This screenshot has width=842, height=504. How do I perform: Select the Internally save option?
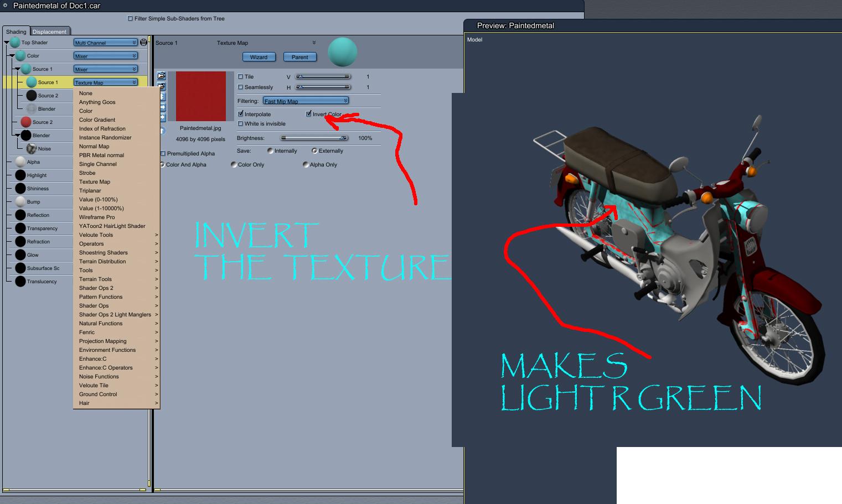(270, 151)
